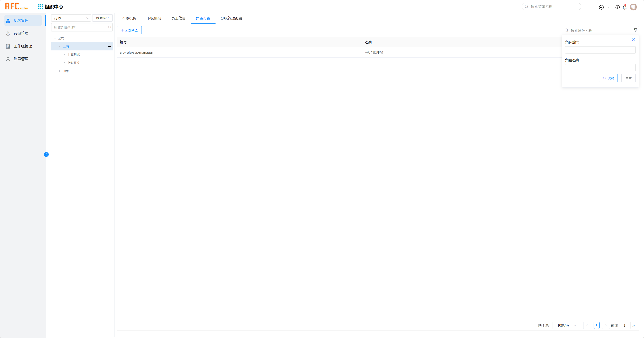Viewport: 644px width, 338px height.
Task: Click the user avatar icon
Action: pos(633,7)
